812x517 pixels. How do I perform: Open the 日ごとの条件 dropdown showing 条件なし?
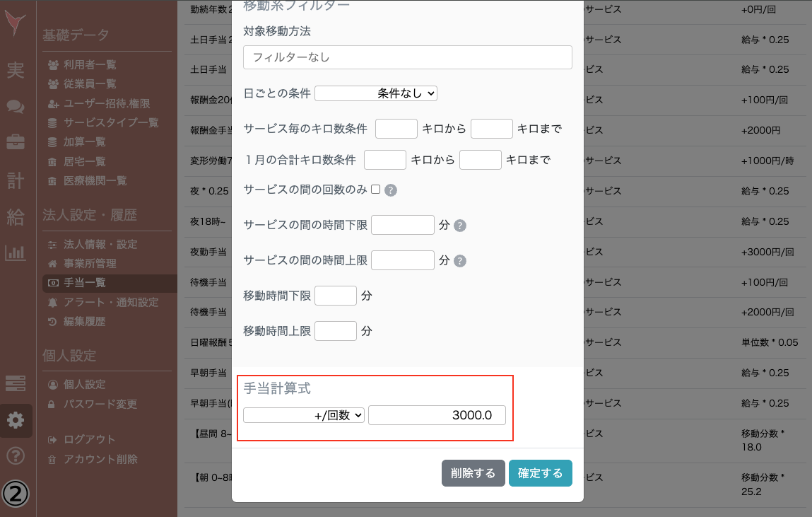coord(375,93)
